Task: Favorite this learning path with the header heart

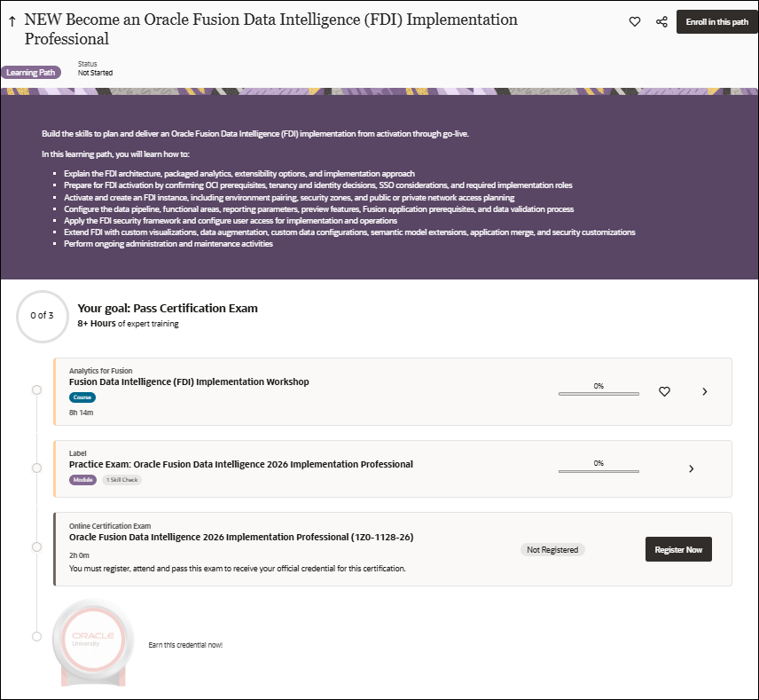Action: [x=635, y=22]
